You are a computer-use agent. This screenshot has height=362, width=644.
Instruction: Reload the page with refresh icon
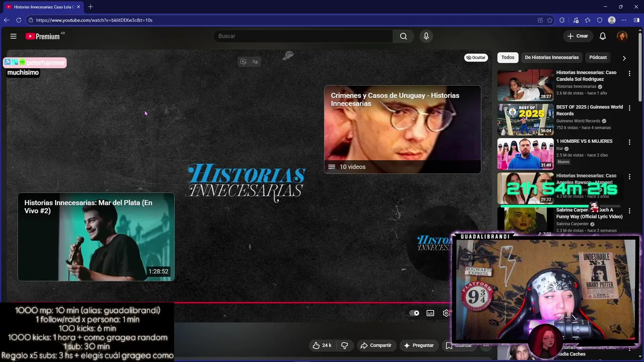19,20
